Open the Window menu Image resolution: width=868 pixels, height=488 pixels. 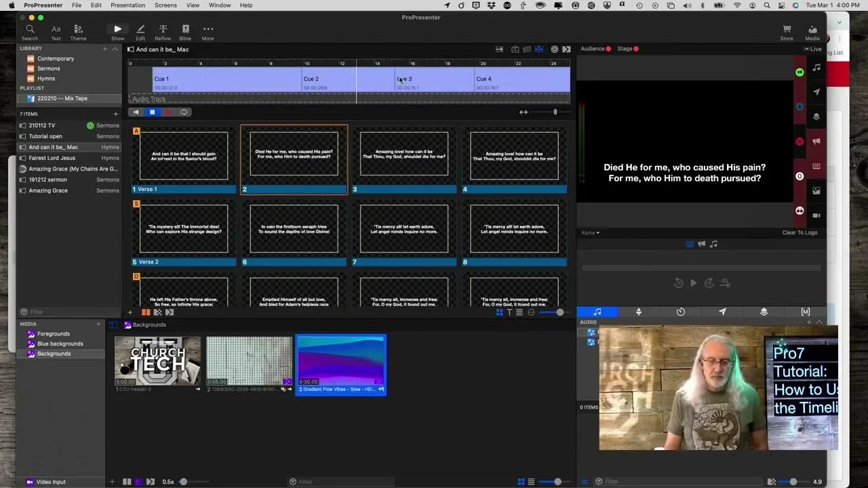click(220, 5)
